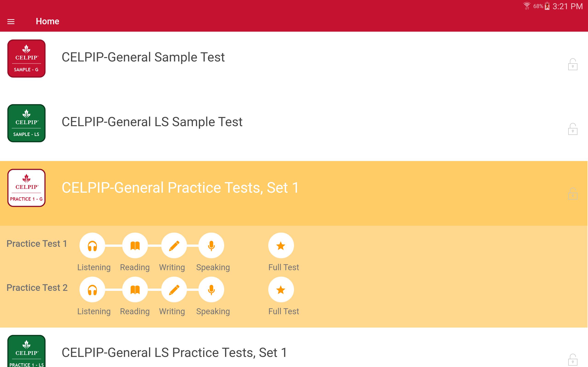Collapse CELPIP-General Practice Tests, Set 1
Image resolution: width=588 pixels, height=367 pixels.
[180, 188]
